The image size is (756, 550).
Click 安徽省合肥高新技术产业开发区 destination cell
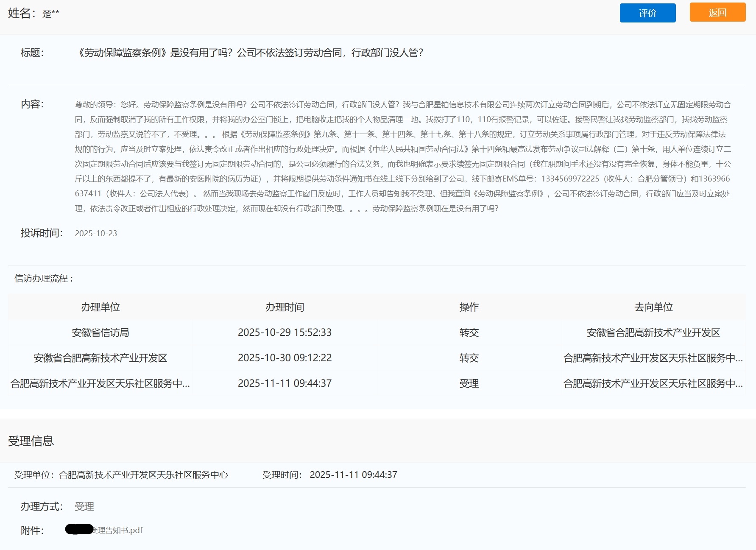pyautogui.click(x=653, y=333)
